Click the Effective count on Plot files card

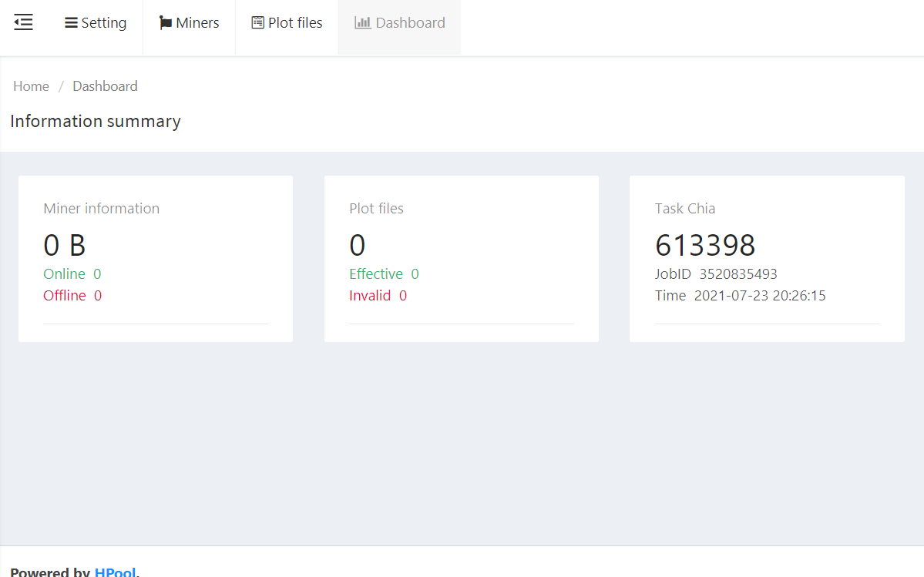tap(384, 273)
